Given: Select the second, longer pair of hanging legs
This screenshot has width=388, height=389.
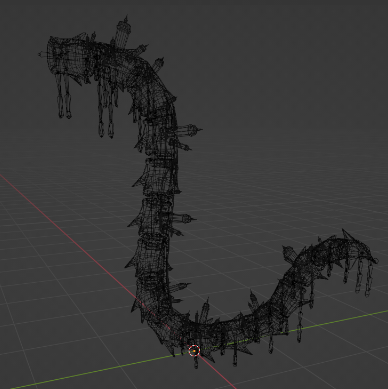Looking at the screenshot, I should tap(107, 109).
